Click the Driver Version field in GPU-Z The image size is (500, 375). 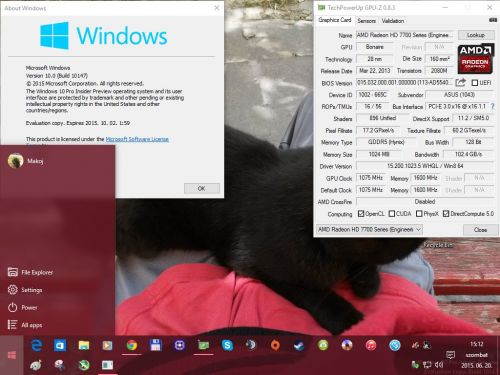click(x=425, y=166)
